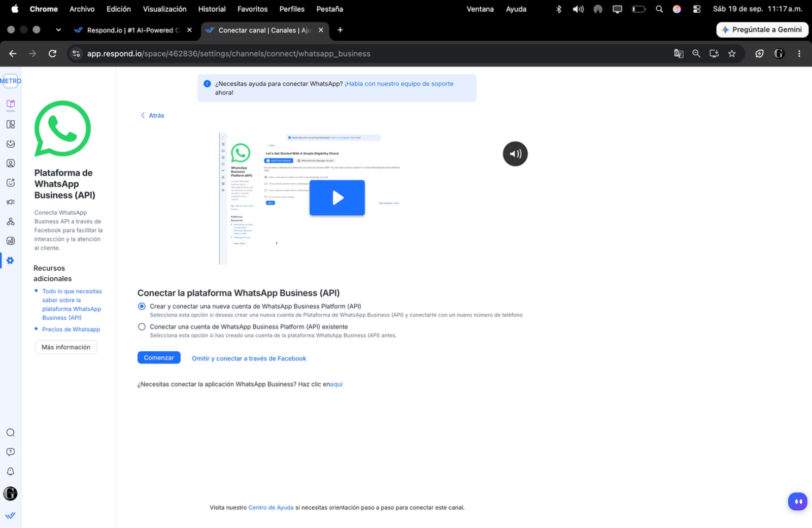Open macOS Control Center
Image resolution: width=812 pixels, height=528 pixels.
(697, 9)
